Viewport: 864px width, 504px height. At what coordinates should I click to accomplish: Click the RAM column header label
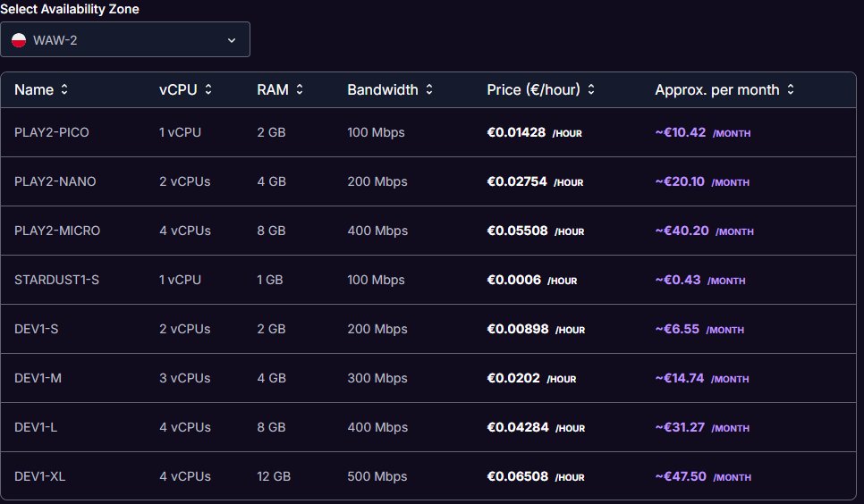click(273, 89)
